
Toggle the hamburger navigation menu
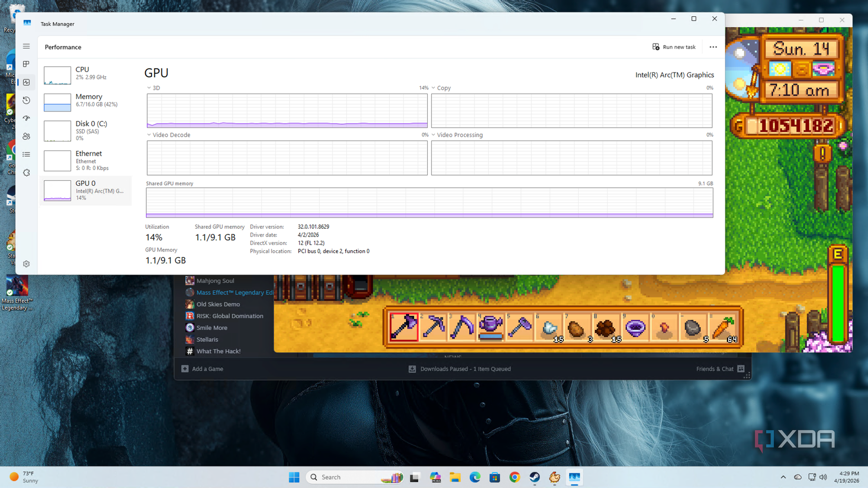[26, 46]
